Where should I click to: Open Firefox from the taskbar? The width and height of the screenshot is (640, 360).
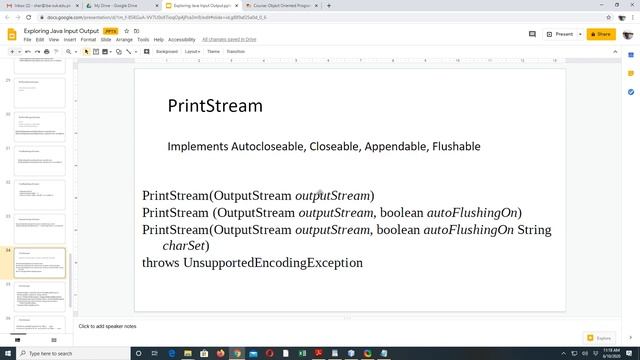[220, 353]
